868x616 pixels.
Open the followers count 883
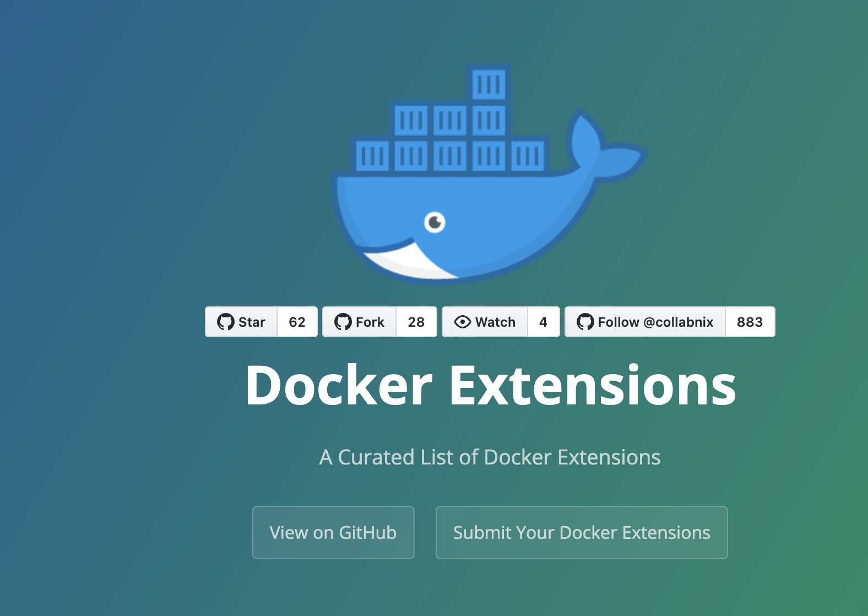[750, 322]
